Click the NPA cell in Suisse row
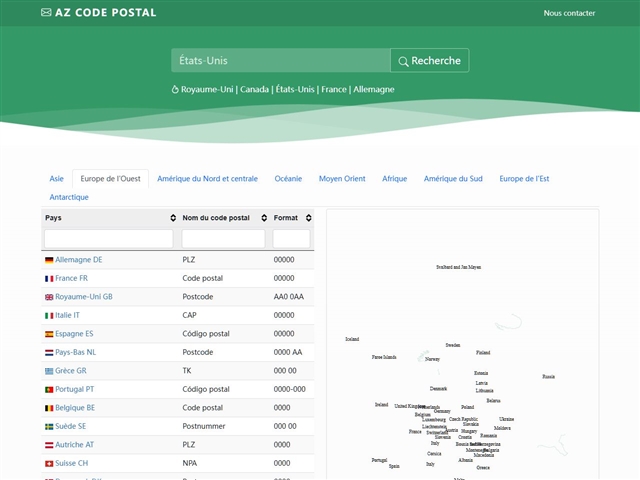Image resolution: width=640 pixels, height=480 pixels. pos(189,463)
